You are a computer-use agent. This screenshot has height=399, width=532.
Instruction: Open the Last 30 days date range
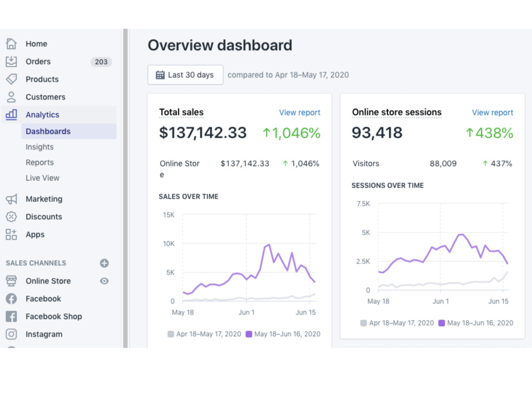185,75
